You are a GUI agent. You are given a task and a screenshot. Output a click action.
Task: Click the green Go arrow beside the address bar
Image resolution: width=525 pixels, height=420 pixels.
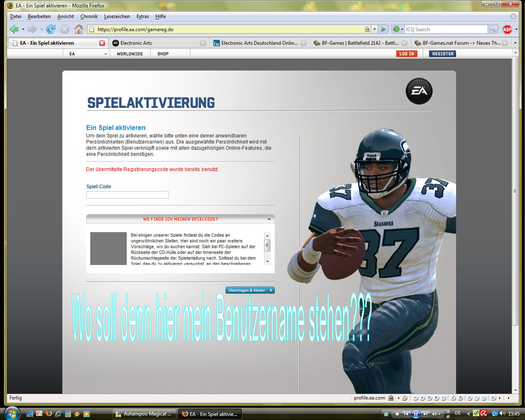tap(383, 29)
